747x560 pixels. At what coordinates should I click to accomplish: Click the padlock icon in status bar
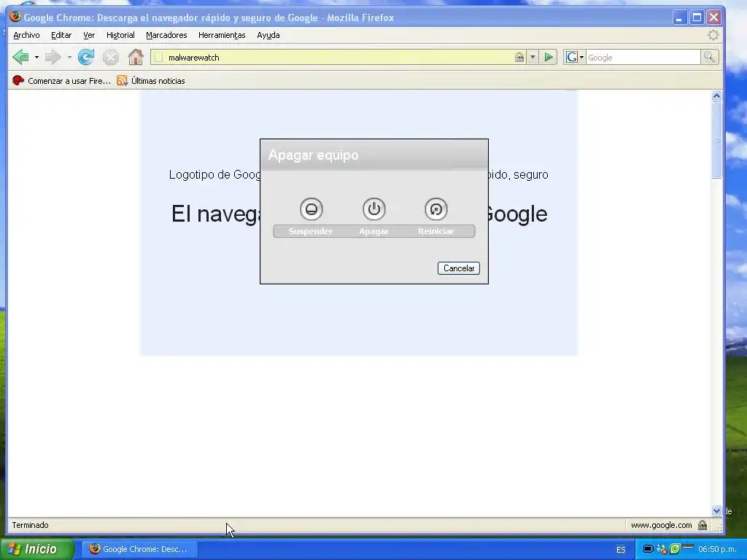pyautogui.click(x=703, y=525)
